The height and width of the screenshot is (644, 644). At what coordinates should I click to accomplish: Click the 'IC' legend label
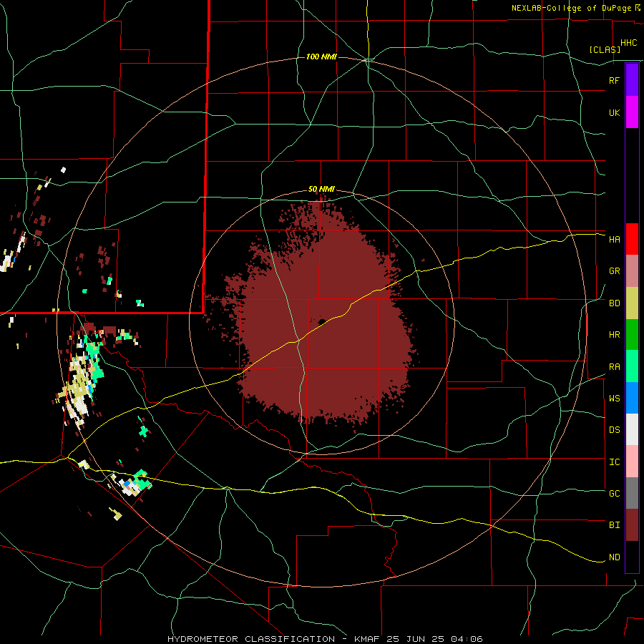pyautogui.click(x=614, y=462)
